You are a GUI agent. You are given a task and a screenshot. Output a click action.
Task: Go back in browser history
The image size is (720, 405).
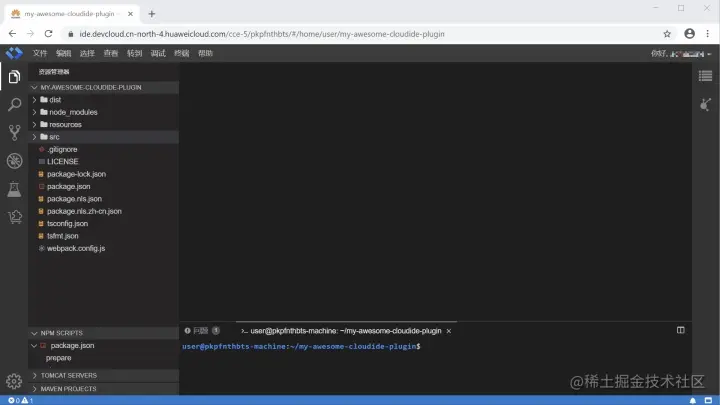pos(12,34)
